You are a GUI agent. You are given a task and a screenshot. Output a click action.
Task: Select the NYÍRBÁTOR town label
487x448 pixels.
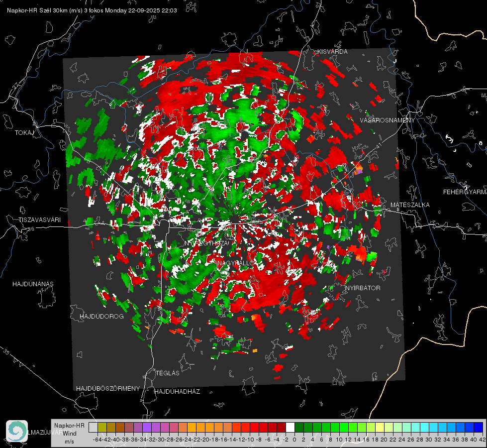(363, 288)
